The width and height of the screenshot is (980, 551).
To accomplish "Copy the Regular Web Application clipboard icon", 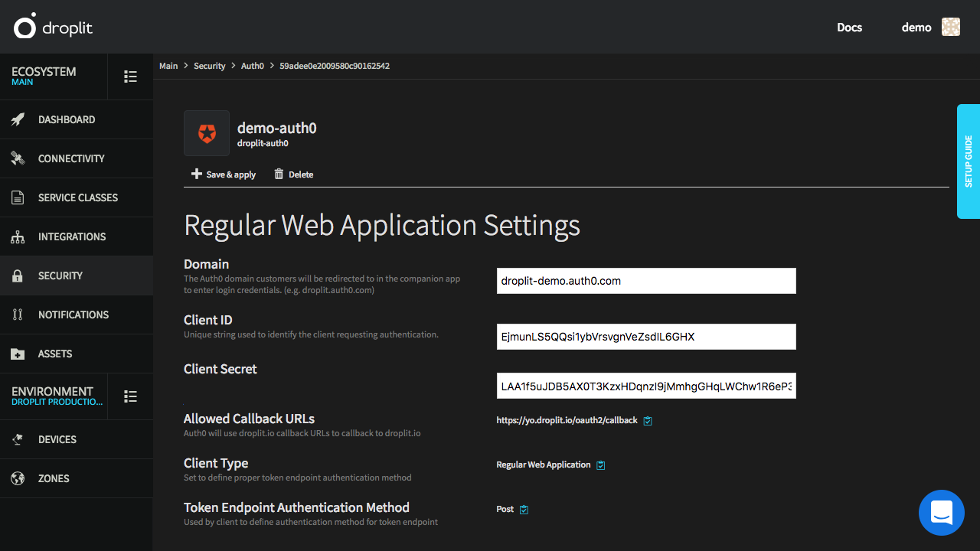I will [x=601, y=465].
